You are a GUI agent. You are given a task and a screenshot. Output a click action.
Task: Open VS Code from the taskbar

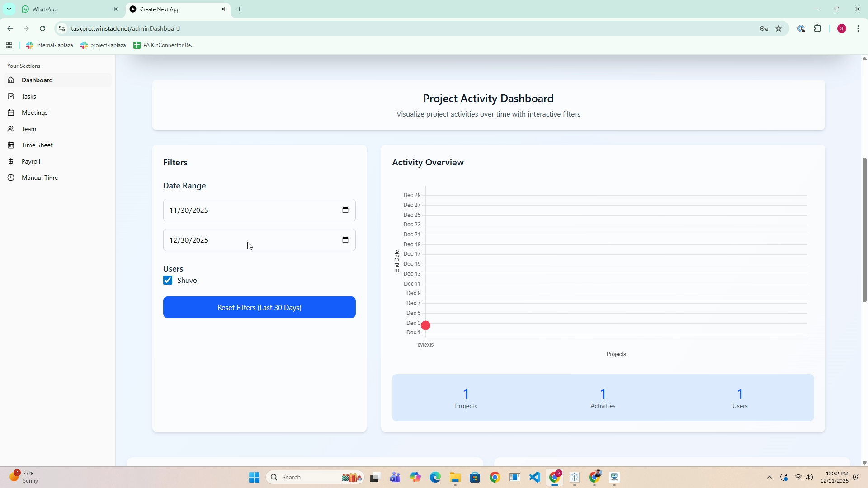[x=535, y=477]
